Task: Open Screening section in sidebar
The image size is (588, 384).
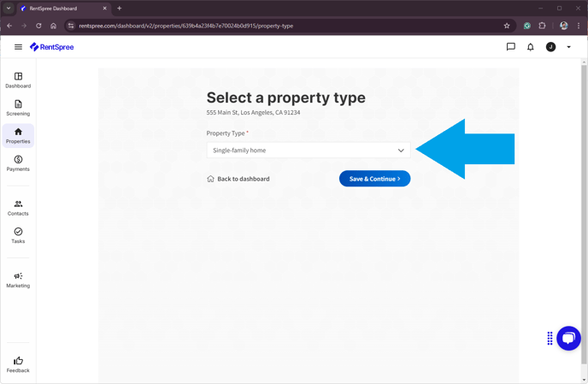Action: (18, 108)
